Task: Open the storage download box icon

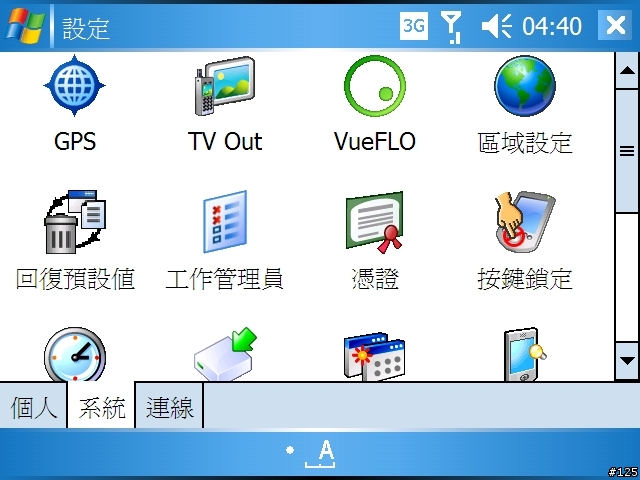Action: tap(225, 354)
